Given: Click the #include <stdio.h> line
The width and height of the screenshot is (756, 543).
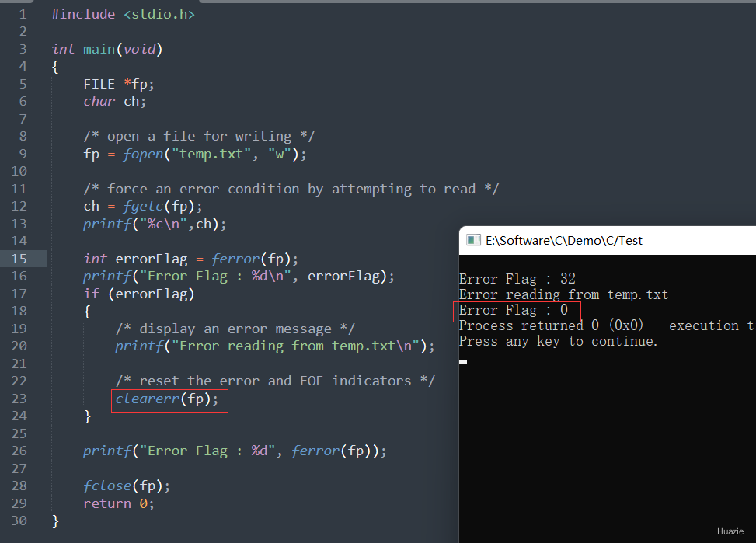Looking at the screenshot, I should (124, 15).
